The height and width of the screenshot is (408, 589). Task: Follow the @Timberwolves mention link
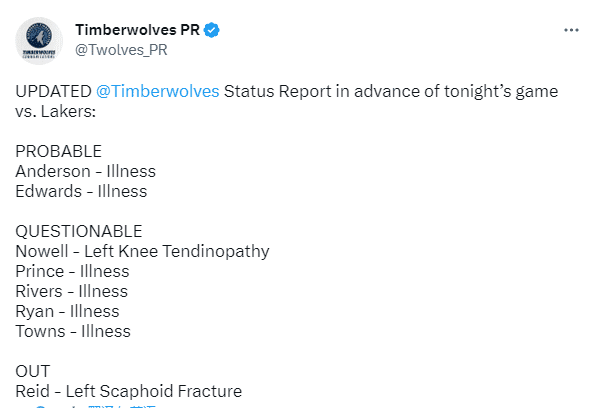point(157,91)
